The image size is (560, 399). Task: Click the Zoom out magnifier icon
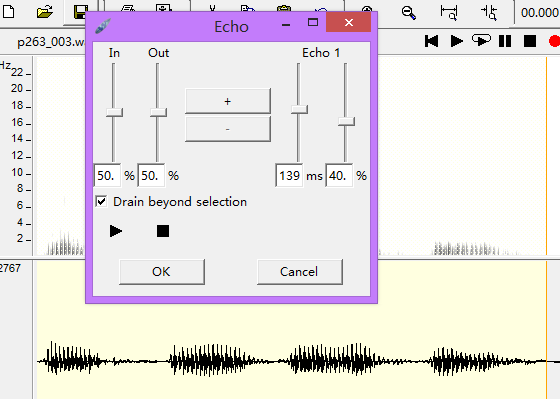pos(408,13)
